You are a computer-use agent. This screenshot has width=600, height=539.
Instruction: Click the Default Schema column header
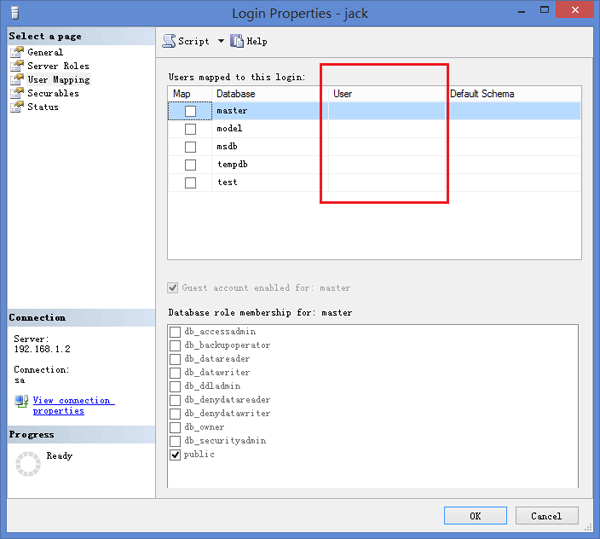click(x=514, y=94)
